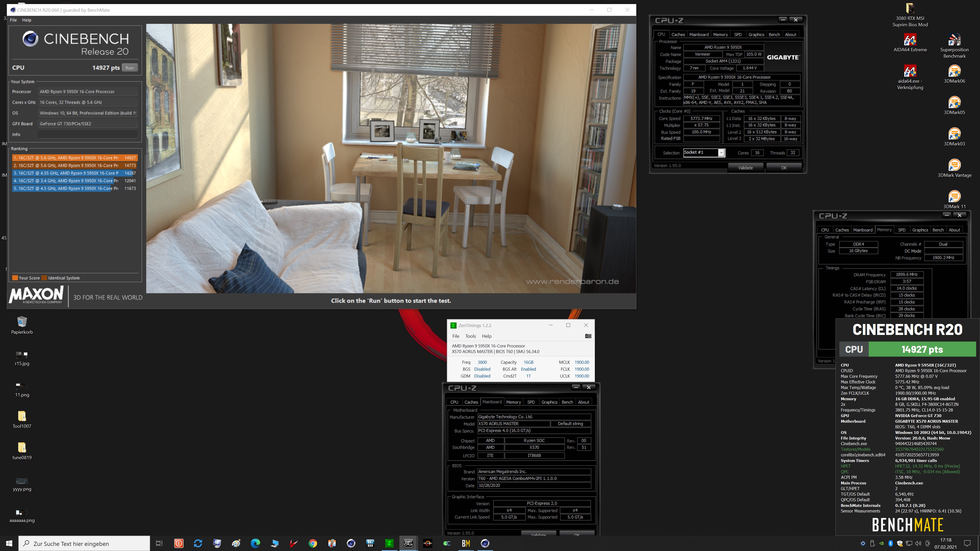Image resolution: width=980 pixels, height=551 pixels.
Task: Open ZenTimings Tools menu
Action: [x=471, y=336]
